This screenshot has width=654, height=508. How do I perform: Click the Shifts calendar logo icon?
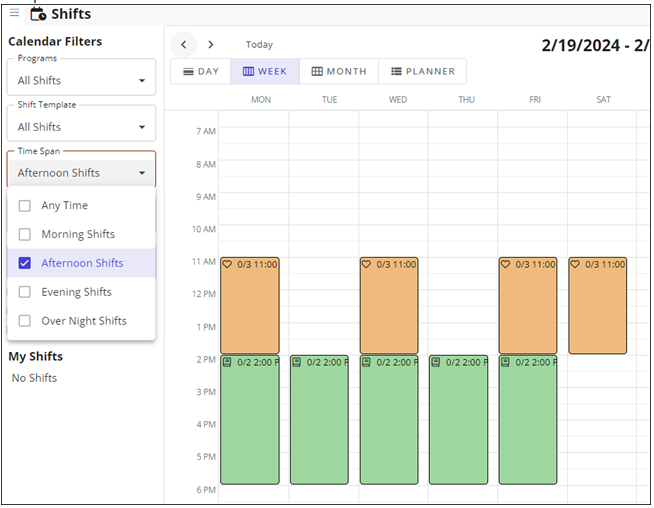coord(38,14)
